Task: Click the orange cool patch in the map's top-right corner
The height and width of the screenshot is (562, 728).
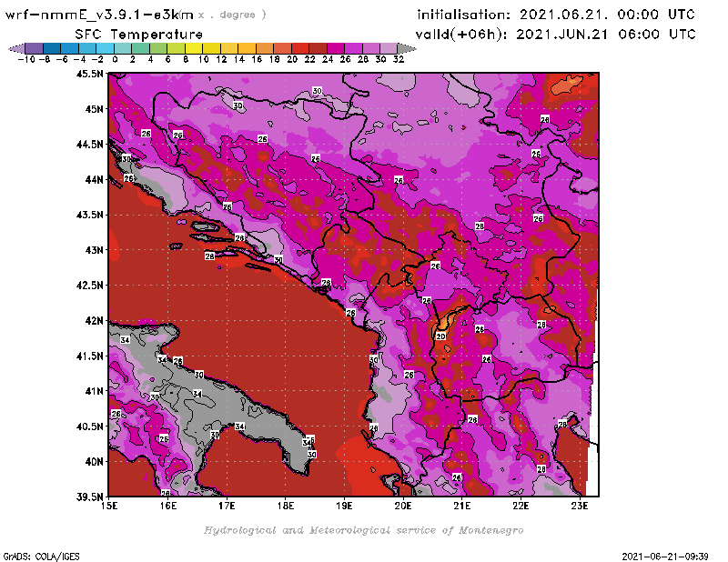Action: click(x=566, y=85)
